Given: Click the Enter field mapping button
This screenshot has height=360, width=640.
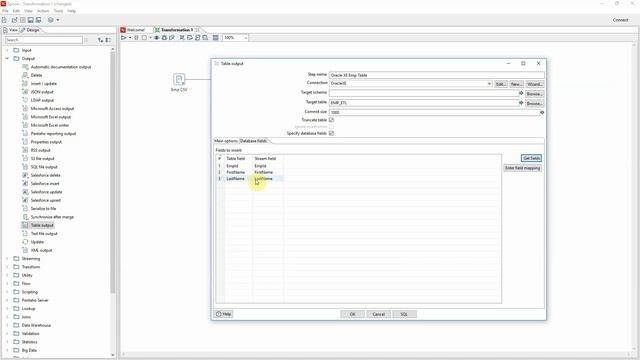Looking at the screenshot, I should (522, 168).
